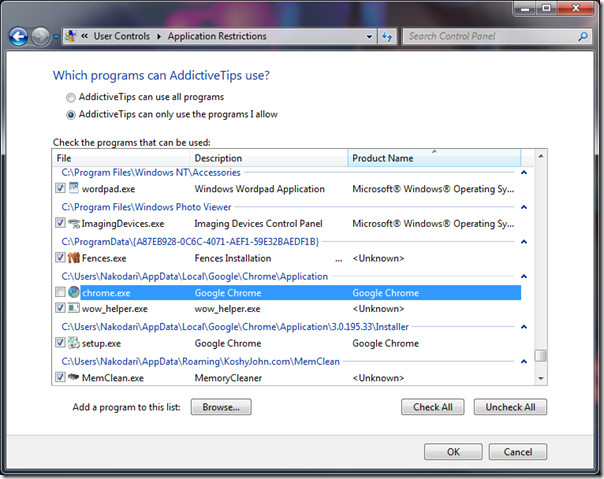The height and width of the screenshot is (479, 604).
Task: Uncheck the wordpad.exe checkbox
Action: 60,188
